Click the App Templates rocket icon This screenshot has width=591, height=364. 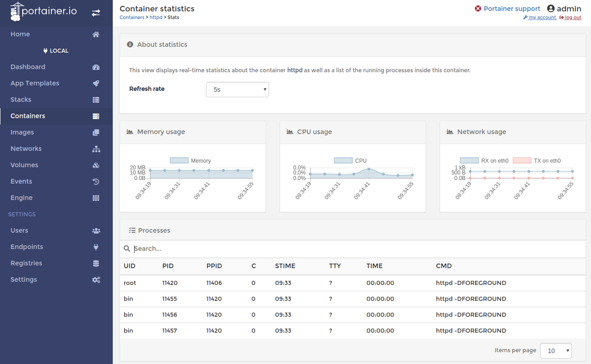click(96, 84)
